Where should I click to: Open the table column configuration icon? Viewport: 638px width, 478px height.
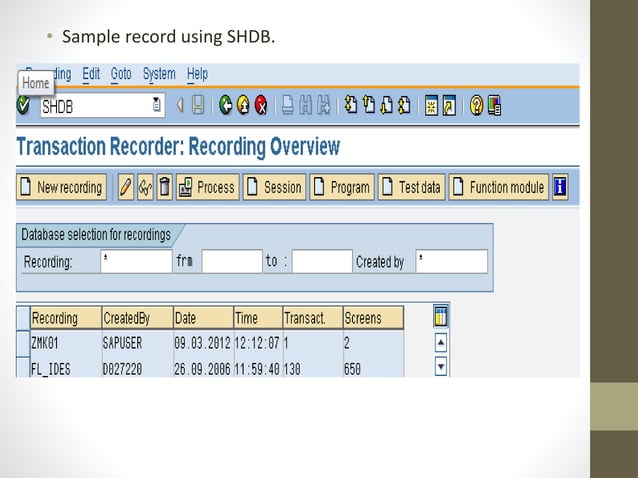pos(441,317)
